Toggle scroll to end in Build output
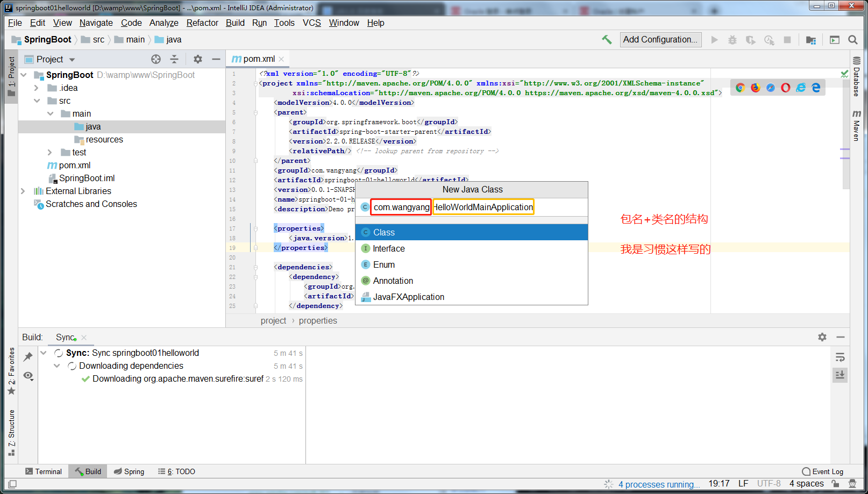Image resolution: width=868 pixels, height=494 pixels. pos(840,375)
